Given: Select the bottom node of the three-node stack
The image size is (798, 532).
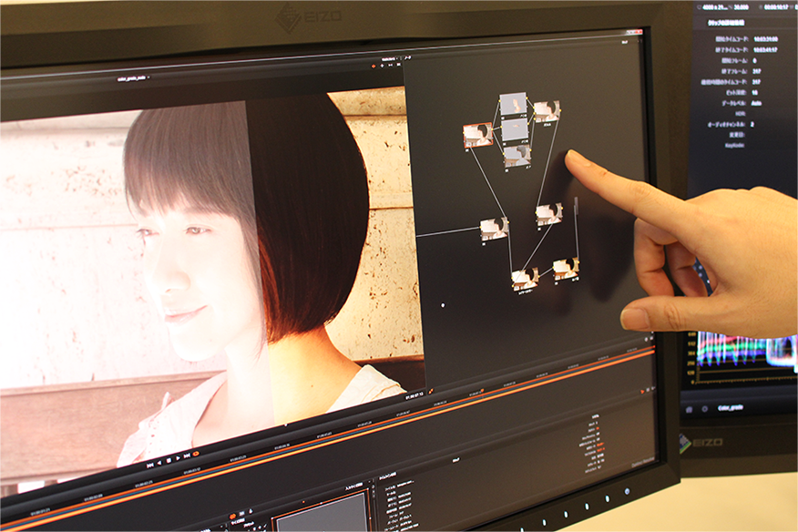Looking at the screenshot, I should [x=517, y=157].
